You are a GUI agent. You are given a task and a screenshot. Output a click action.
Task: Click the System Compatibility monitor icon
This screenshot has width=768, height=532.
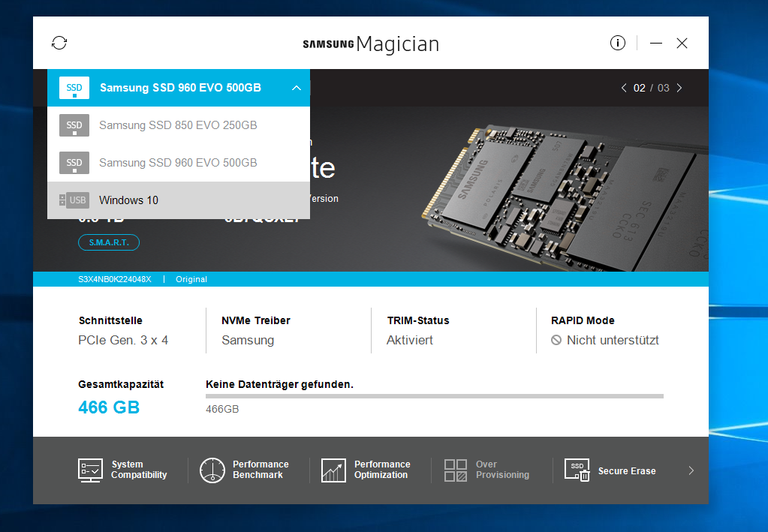91,470
